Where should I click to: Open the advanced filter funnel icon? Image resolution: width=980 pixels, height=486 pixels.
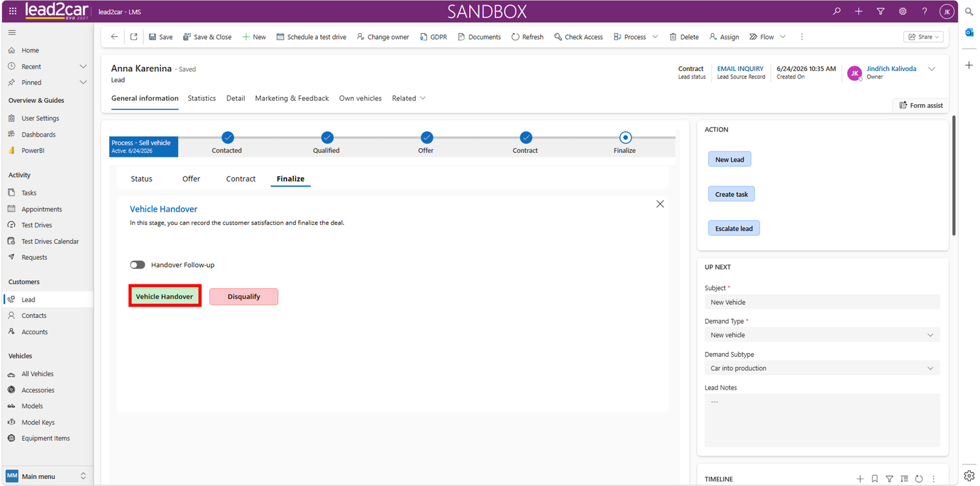[881, 11]
